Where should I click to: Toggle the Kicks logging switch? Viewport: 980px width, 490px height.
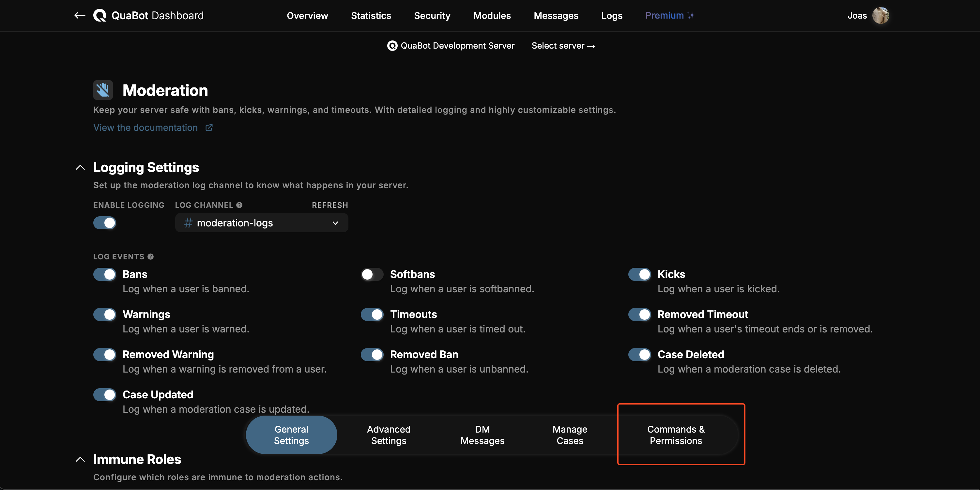pos(640,274)
